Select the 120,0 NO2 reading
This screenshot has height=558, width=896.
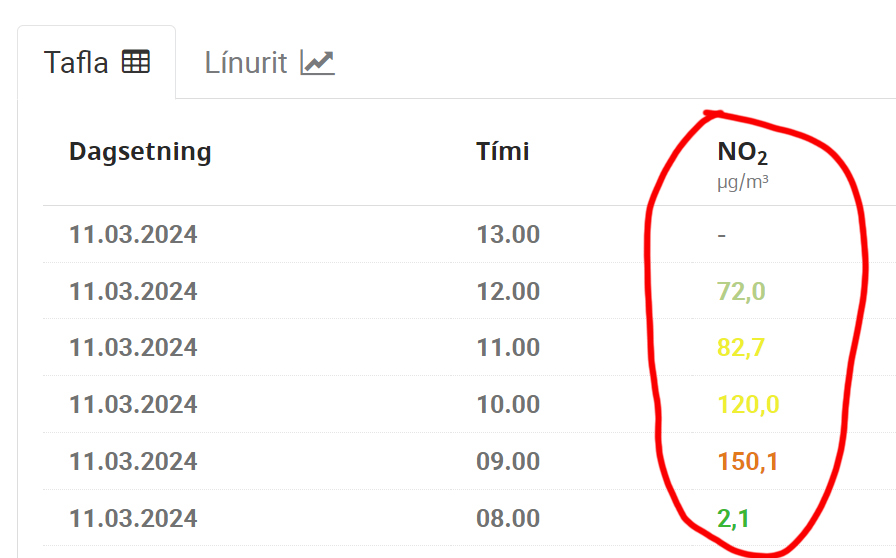748,405
